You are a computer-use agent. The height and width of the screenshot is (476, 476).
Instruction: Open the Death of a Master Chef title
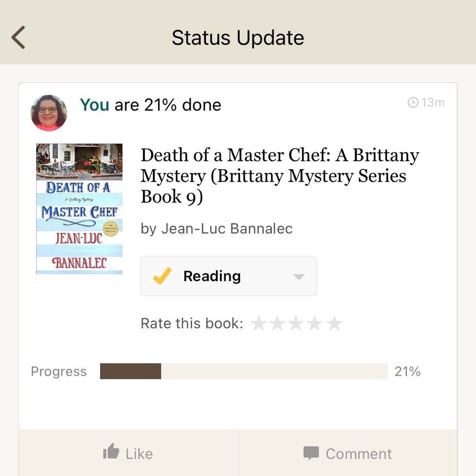pos(279,176)
